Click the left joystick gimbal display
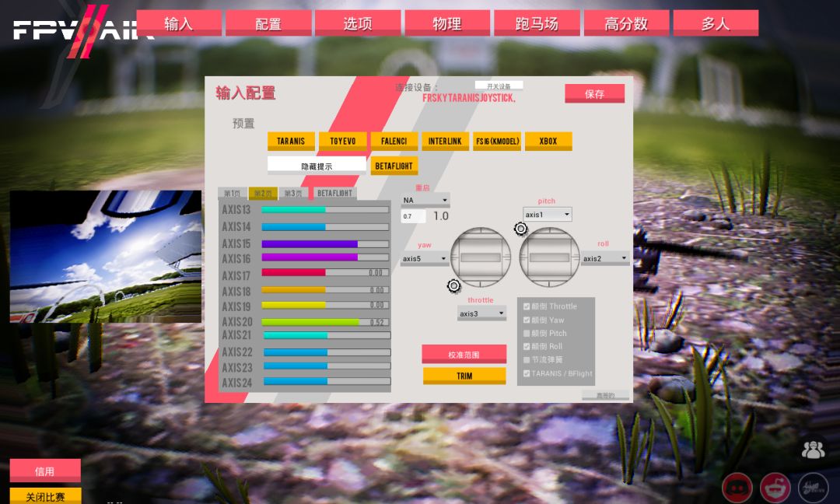Screen dimensions: 840x504 (481, 257)
